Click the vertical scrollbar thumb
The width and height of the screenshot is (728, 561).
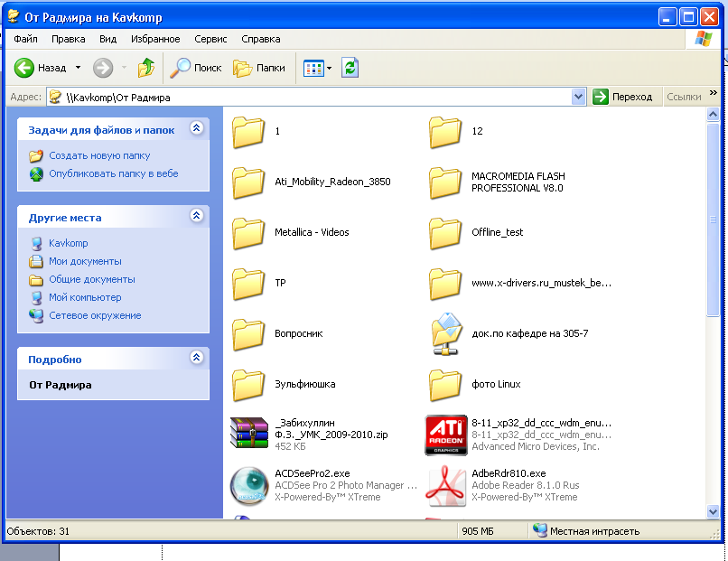coord(714,220)
